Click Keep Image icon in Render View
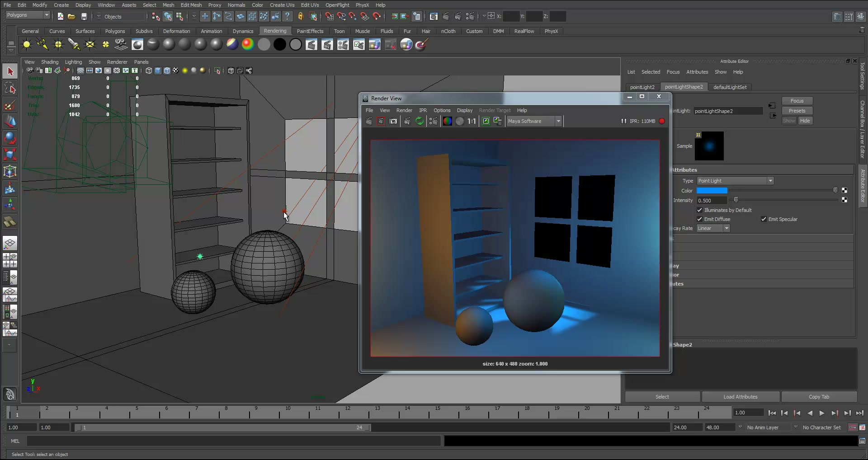 click(486, 121)
